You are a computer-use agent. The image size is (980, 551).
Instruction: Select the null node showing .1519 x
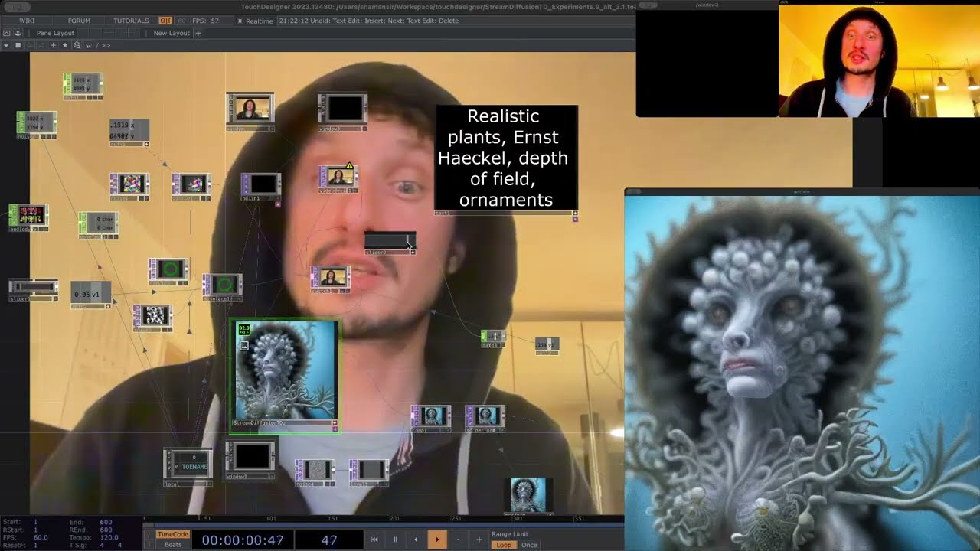click(x=129, y=132)
